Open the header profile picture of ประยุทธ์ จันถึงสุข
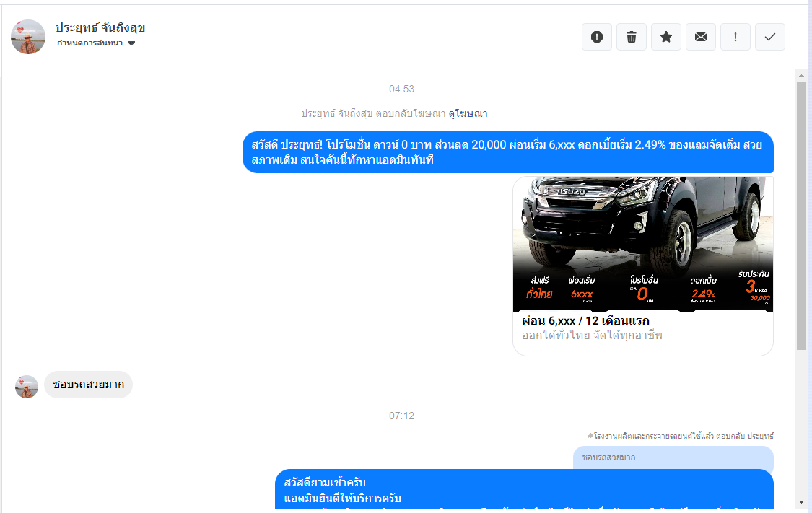Screen dimensions: 812x513 pos(28,37)
